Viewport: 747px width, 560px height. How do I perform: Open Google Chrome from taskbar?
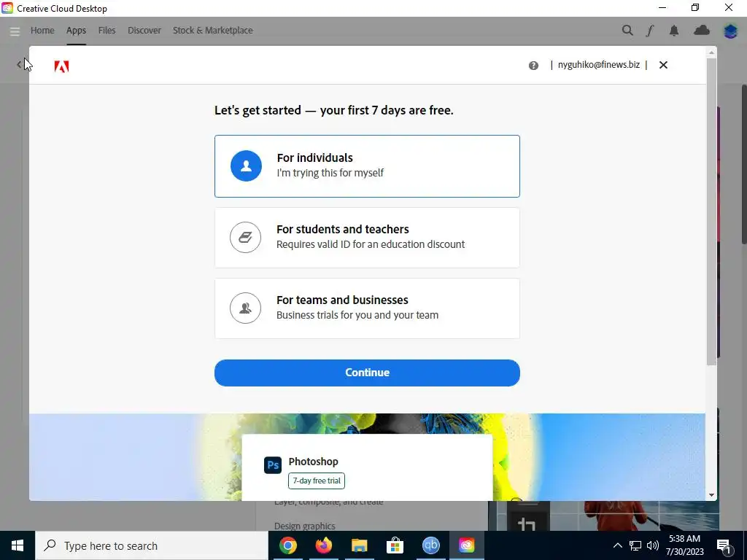tap(288, 545)
